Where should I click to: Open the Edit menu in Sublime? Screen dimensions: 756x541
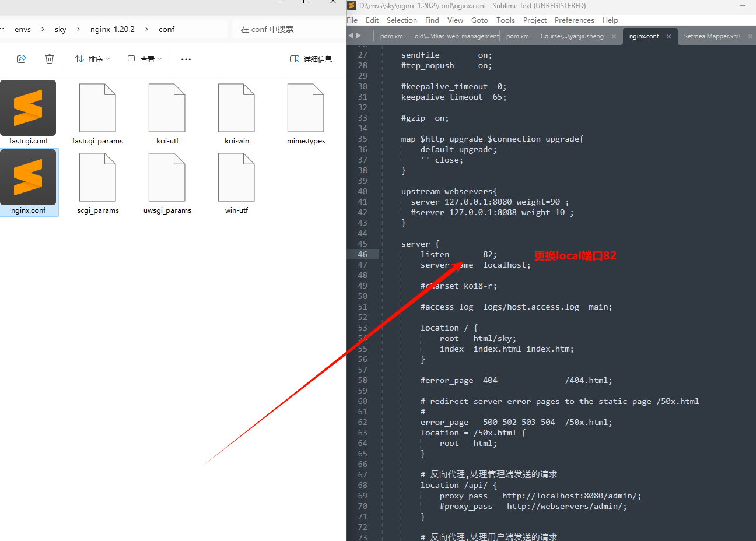pyautogui.click(x=372, y=20)
